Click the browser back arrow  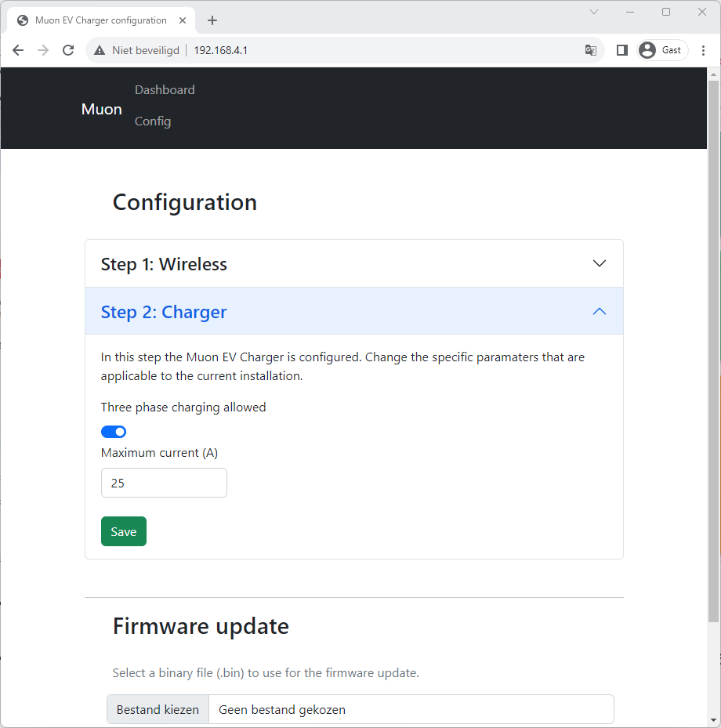18,50
